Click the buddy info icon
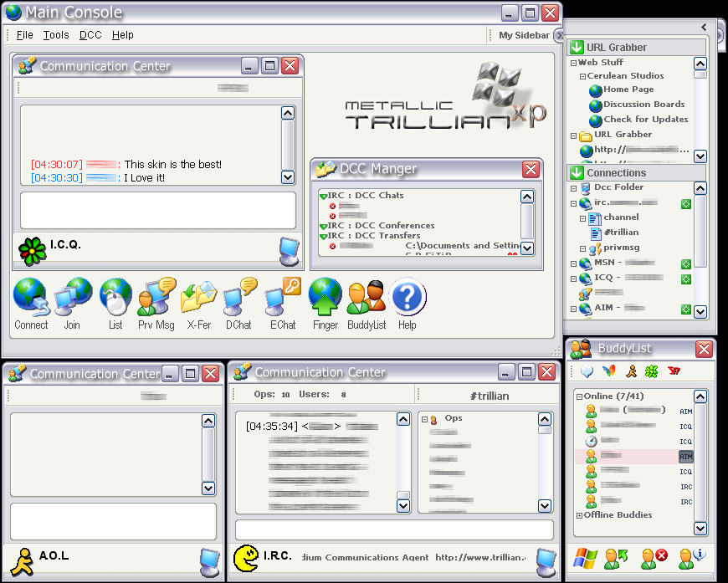 692,559
